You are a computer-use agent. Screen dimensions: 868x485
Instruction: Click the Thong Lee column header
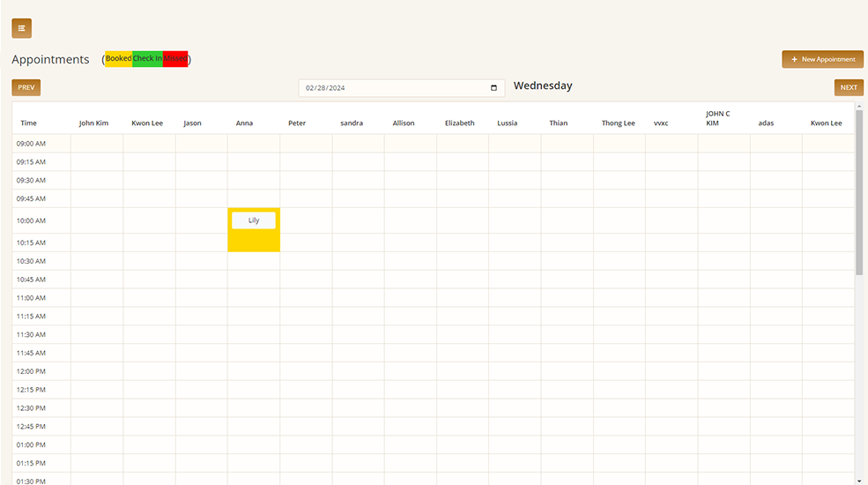pos(618,123)
